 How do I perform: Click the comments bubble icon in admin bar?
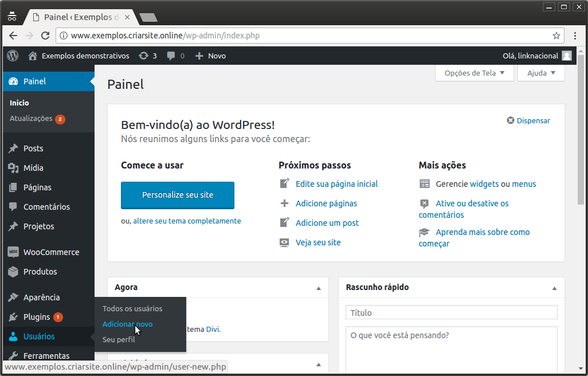[171, 56]
